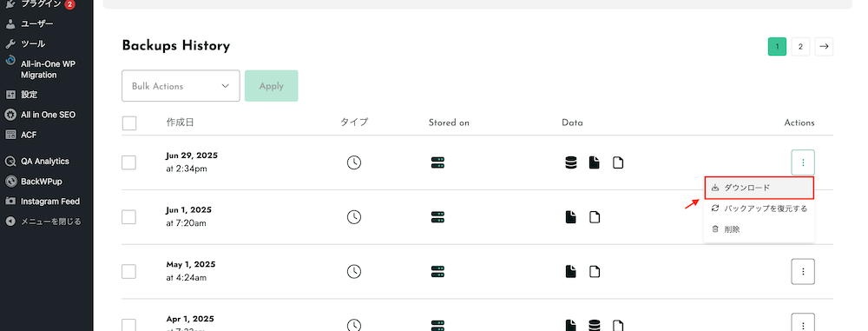This screenshot has width=868, height=331.
Task: Click the Data column header
Action: 572,122
